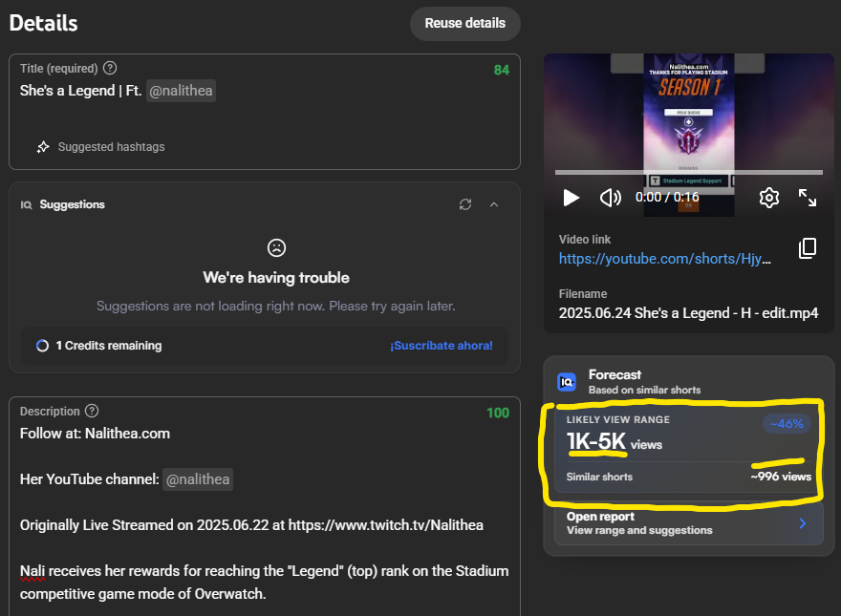Click the IQ Suggestions logo icon

[x=26, y=204]
